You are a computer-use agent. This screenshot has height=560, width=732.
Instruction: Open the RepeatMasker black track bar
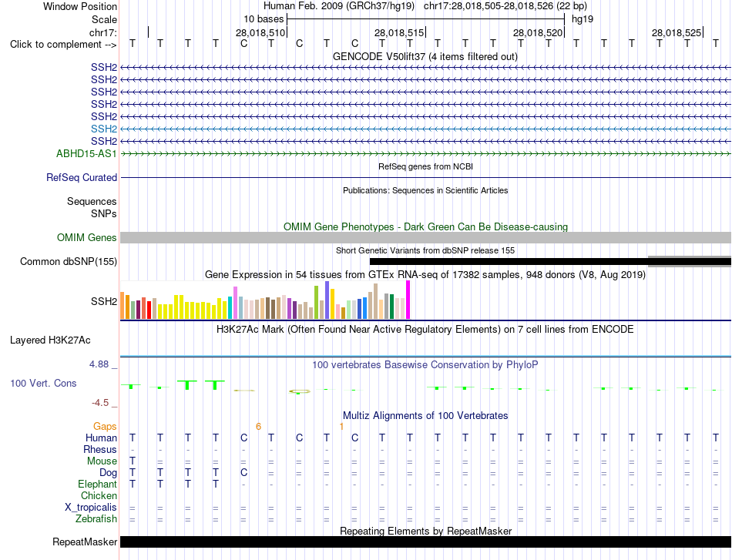click(425, 542)
